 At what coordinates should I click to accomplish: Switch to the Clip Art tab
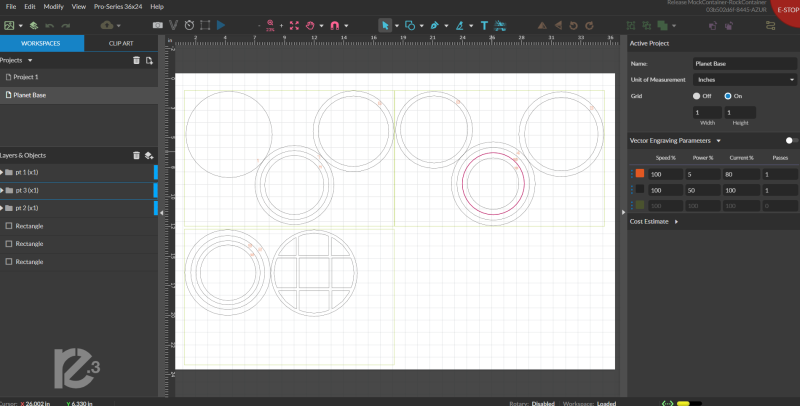click(x=120, y=43)
